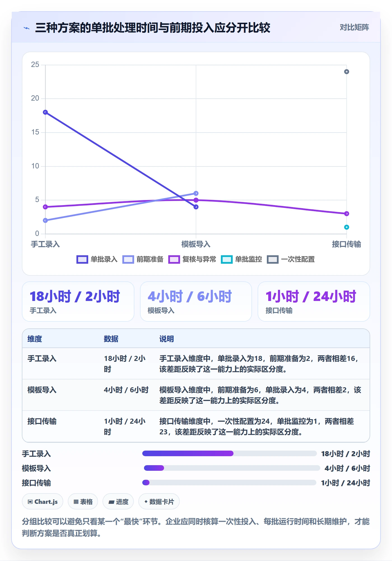The width and height of the screenshot is (392, 561).
Task: Click the 接口传输 x-axis label
Action: click(x=347, y=244)
